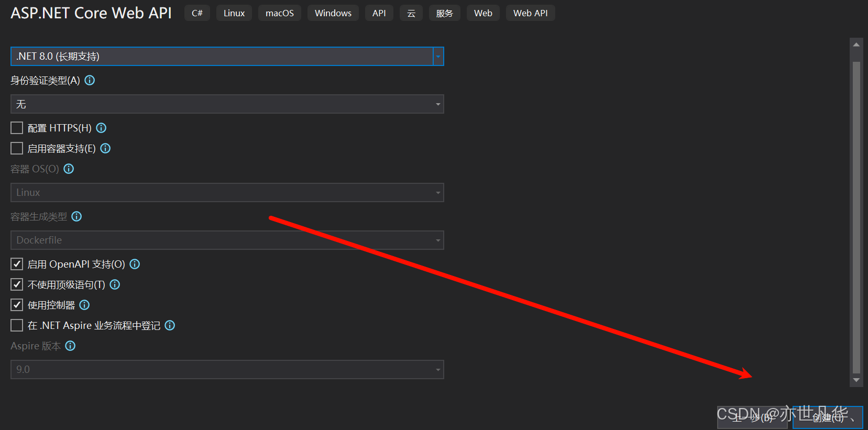Click the scrollbar up arrow
This screenshot has width=868, height=430.
click(856, 45)
